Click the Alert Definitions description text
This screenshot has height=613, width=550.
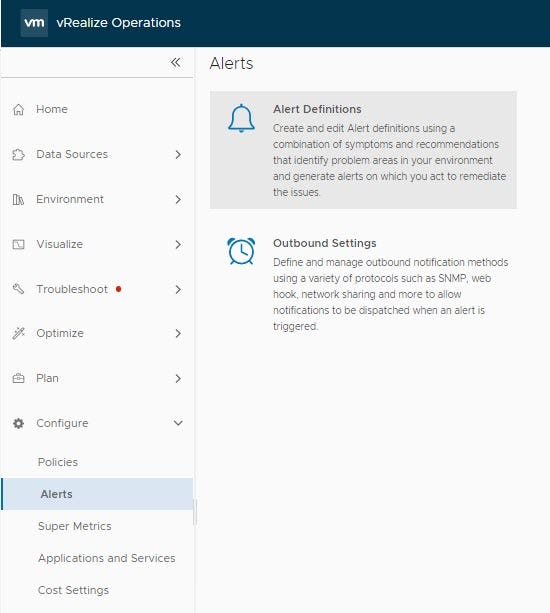pyautogui.click(x=389, y=160)
